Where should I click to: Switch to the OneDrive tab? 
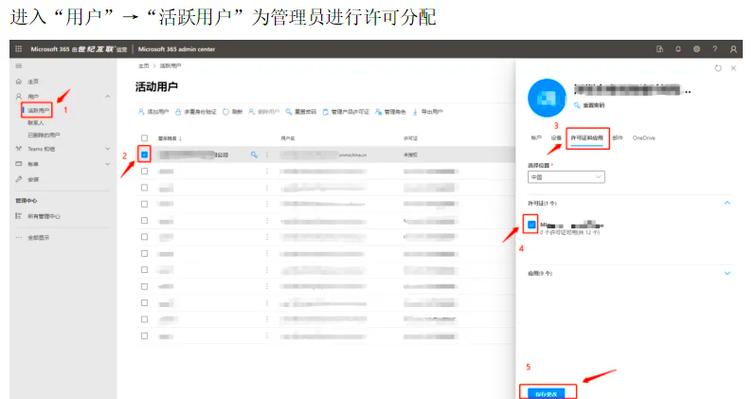644,138
